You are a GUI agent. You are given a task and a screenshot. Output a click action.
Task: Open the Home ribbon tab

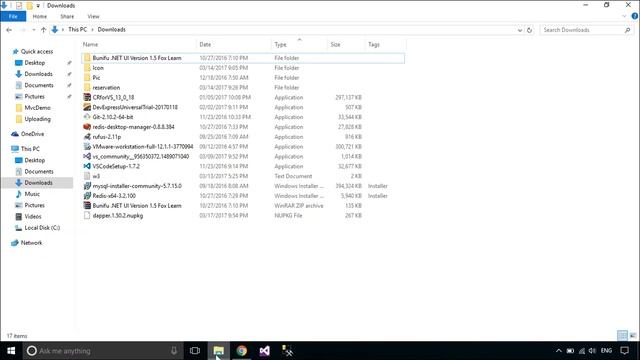coord(40,16)
